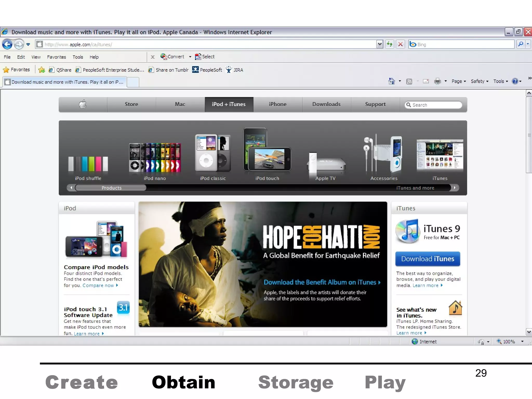Click Download the Benefit Album on iTunes link
Screen dimensions: 532x399
click(x=322, y=282)
